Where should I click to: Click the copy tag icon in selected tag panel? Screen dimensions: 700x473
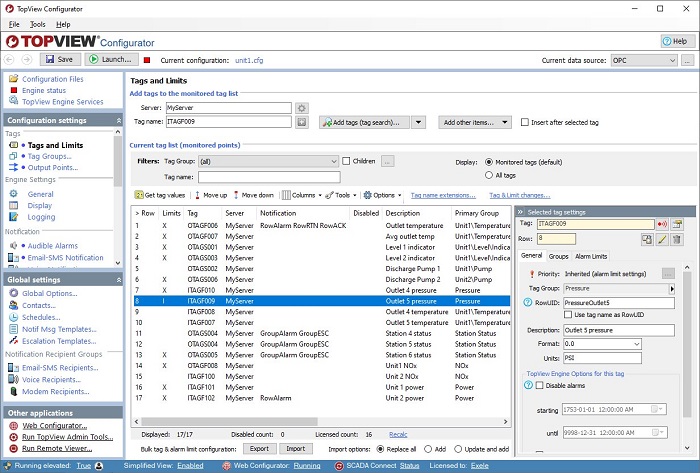coord(647,239)
